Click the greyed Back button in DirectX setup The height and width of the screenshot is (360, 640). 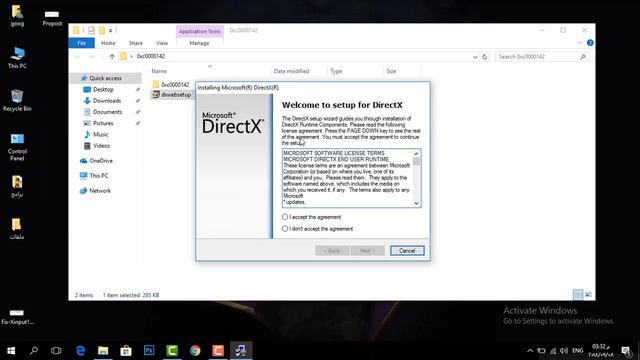coord(332,251)
